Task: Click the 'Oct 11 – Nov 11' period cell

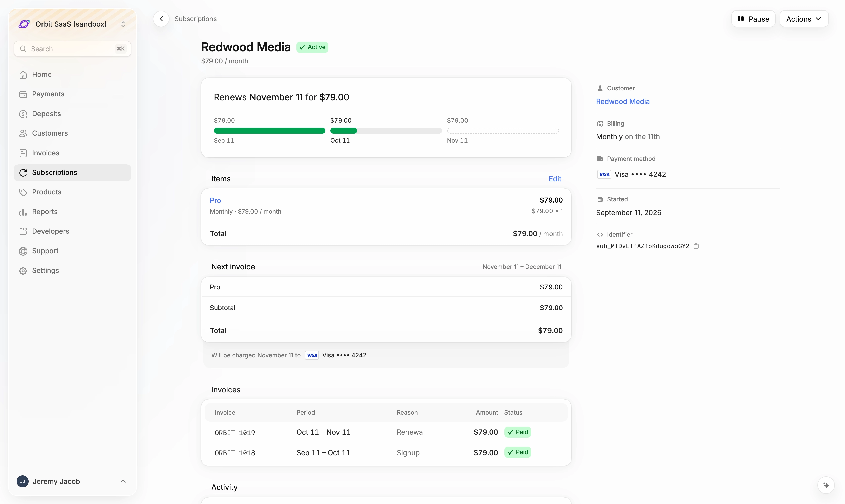Action: (323, 432)
